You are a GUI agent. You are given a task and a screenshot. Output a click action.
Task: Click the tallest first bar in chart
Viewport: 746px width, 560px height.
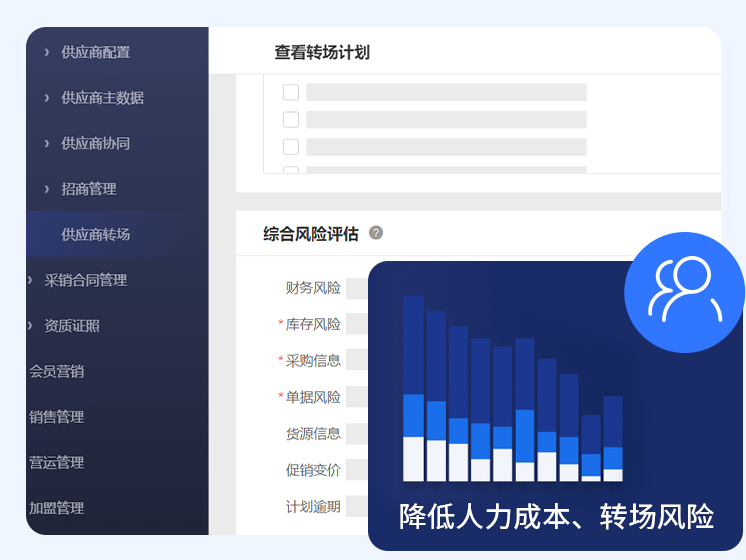pos(413,388)
